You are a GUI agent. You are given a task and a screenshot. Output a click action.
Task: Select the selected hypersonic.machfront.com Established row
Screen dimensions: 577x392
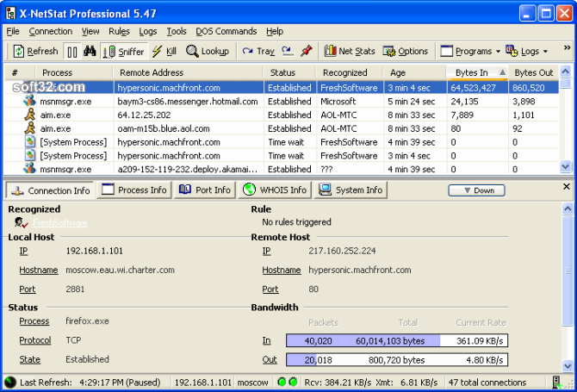tap(282, 88)
